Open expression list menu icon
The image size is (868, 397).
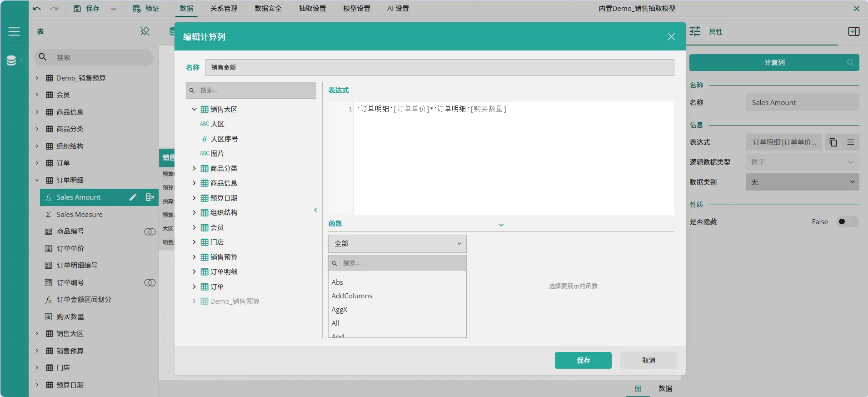(x=851, y=142)
